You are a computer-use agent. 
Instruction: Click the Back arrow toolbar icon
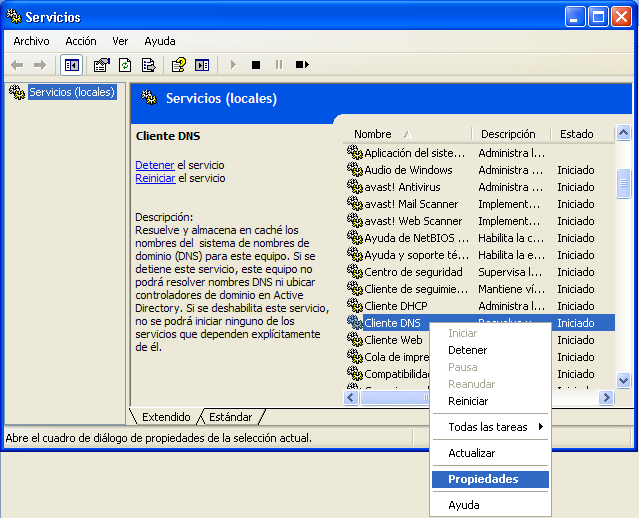coord(17,65)
